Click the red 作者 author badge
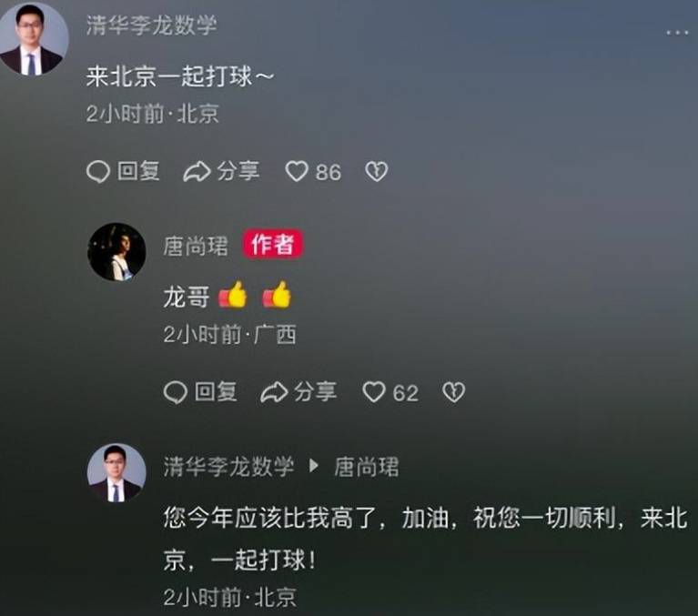Image resolution: width=698 pixels, height=616 pixels. (x=273, y=245)
